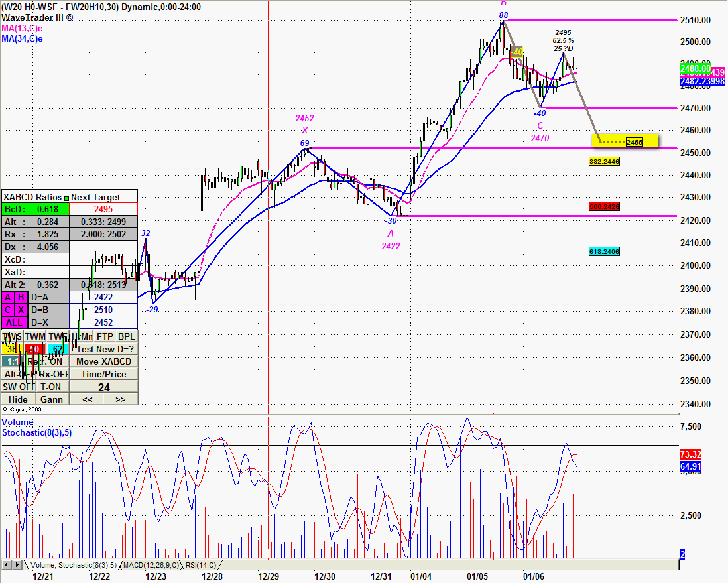728x583 pixels.
Task: Step back with the << button
Action: 87,399
